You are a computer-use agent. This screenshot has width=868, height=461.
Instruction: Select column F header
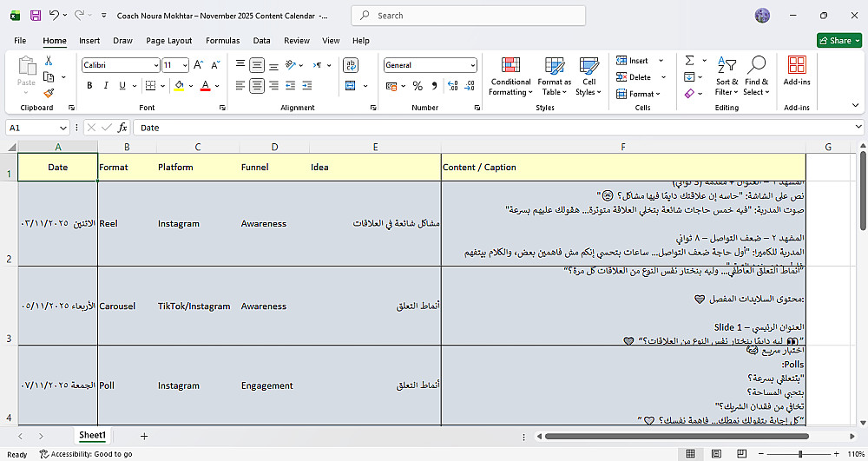[623, 147]
